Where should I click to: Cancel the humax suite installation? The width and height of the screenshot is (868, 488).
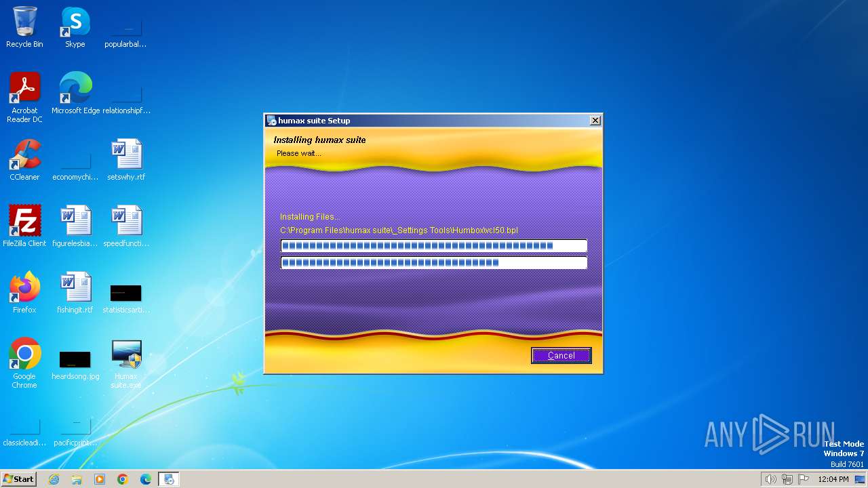tap(561, 355)
